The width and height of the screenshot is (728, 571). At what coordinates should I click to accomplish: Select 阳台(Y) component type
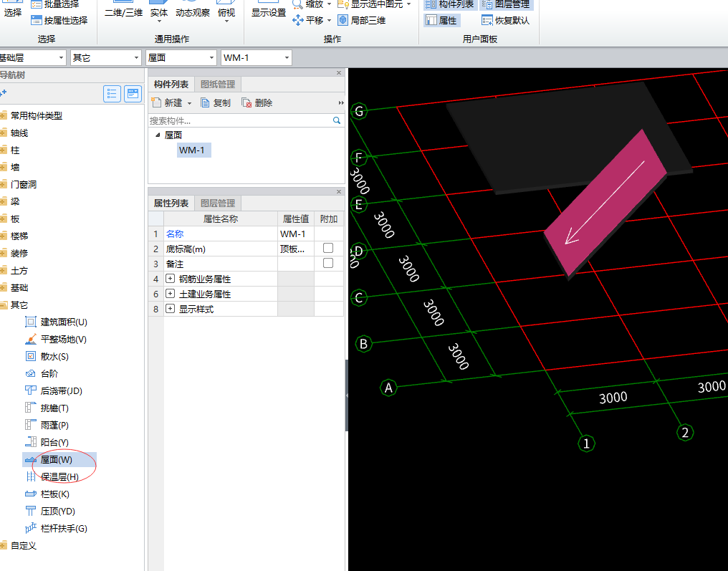click(x=47, y=443)
